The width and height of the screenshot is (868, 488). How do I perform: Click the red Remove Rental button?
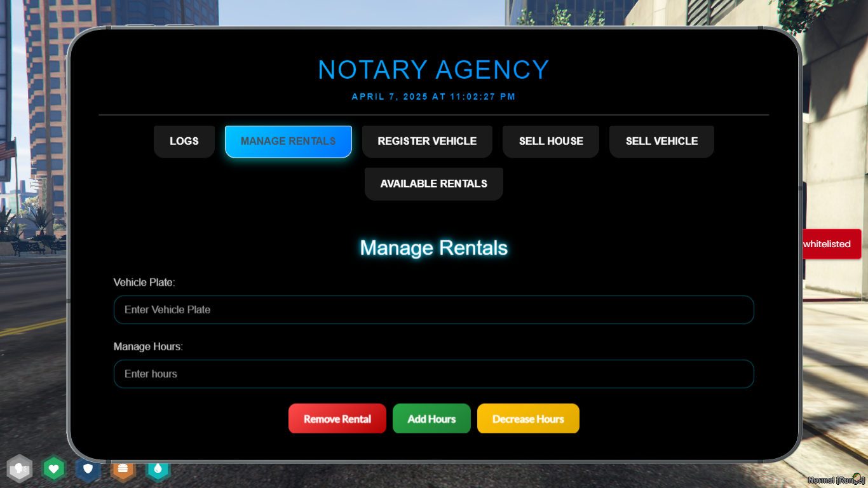pyautogui.click(x=337, y=419)
